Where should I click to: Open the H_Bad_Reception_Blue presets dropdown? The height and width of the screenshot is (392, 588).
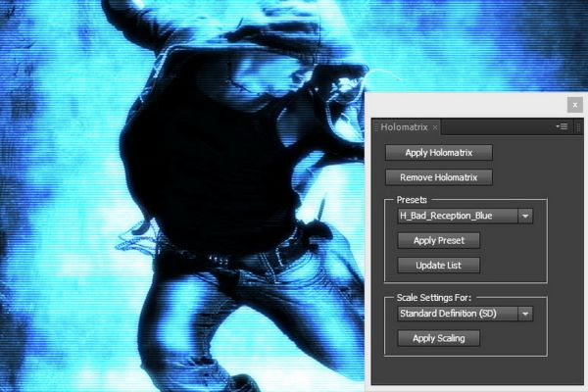[x=465, y=216]
